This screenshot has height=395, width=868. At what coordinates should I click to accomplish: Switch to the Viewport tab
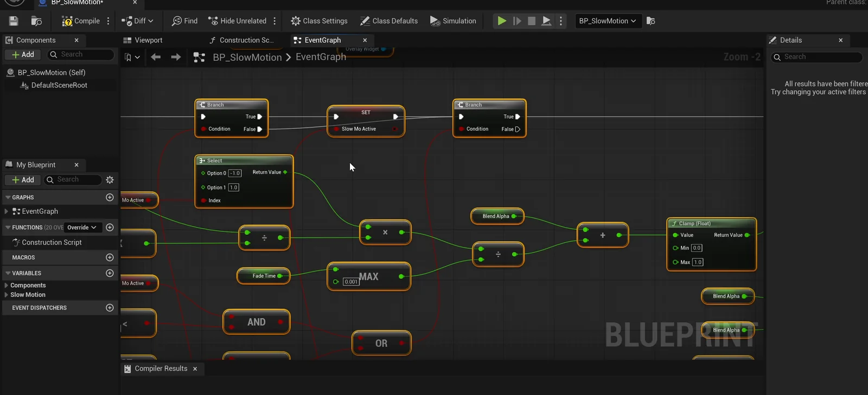[x=143, y=40]
